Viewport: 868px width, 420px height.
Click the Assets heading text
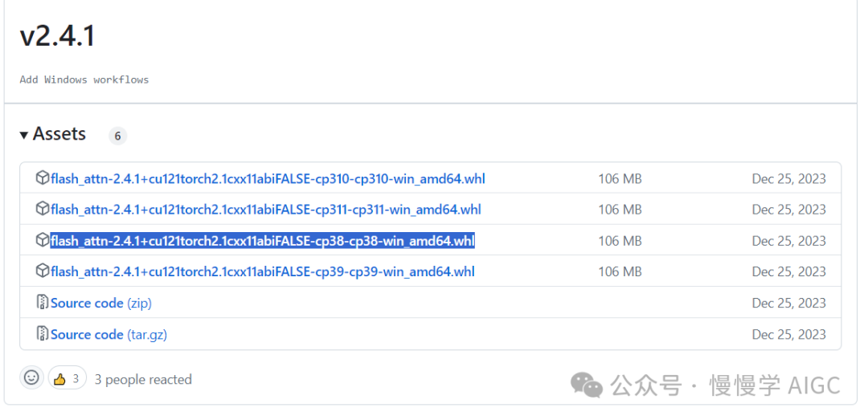click(59, 134)
